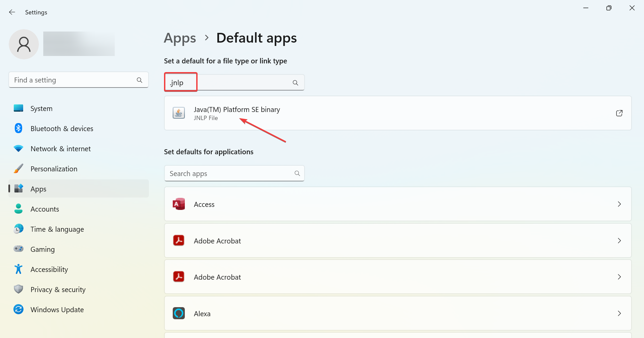The width and height of the screenshot is (644, 338).
Task: Click the Access app icon
Action: pyautogui.click(x=179, y=204)
